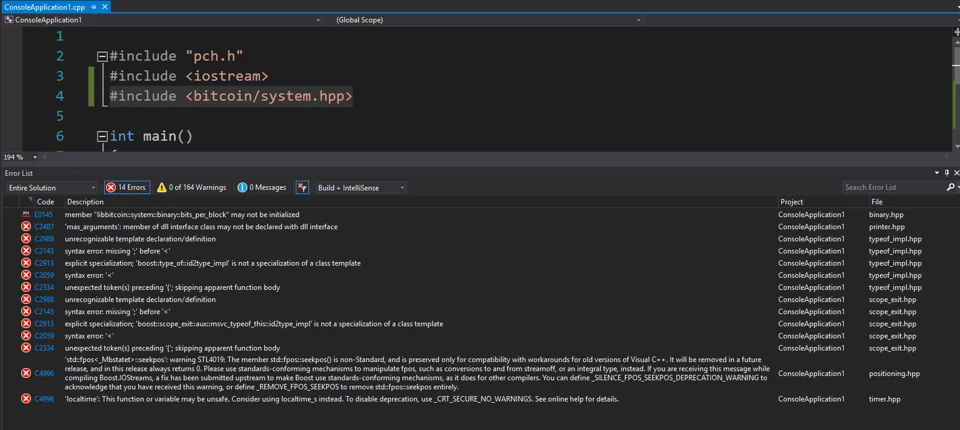Select the positioning.hpp file cell
This screenshot has height=430, width=960.
click(x=894, y=374)
